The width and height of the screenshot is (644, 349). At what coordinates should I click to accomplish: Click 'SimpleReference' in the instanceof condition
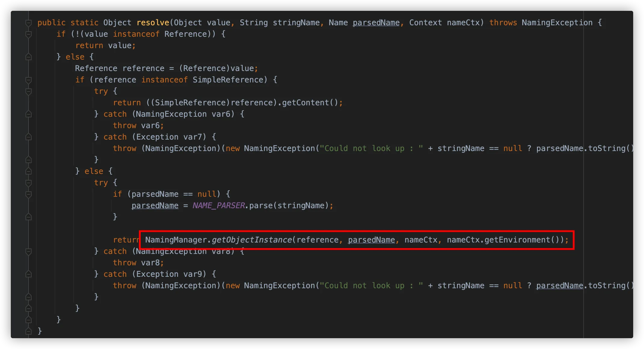228,80
